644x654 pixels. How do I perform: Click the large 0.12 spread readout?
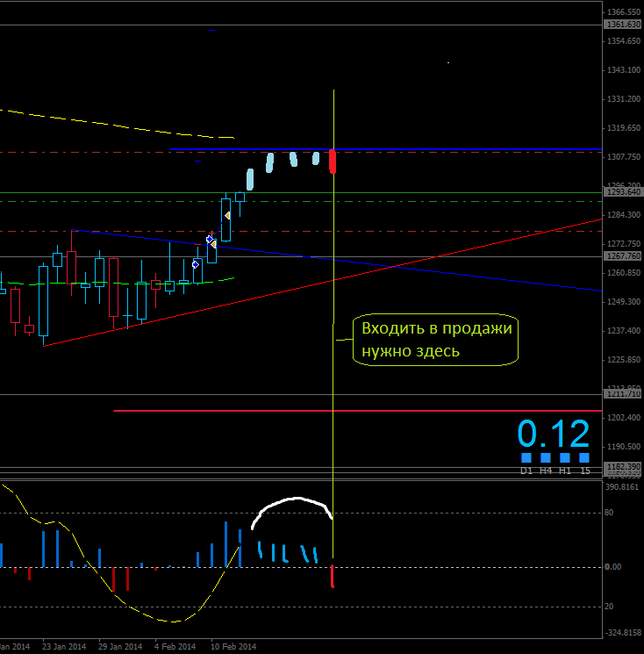[554, 434]
